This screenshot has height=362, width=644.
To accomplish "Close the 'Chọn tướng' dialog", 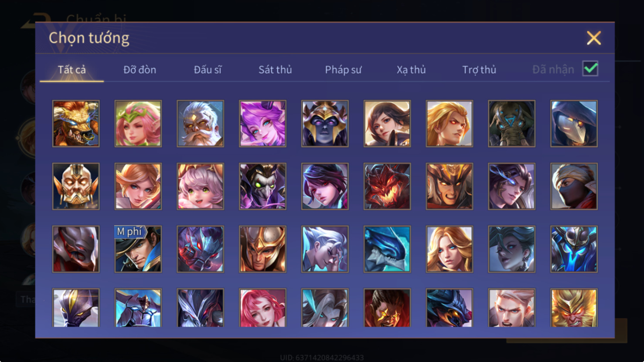I will pyautogui.click(x=594, y=38).
